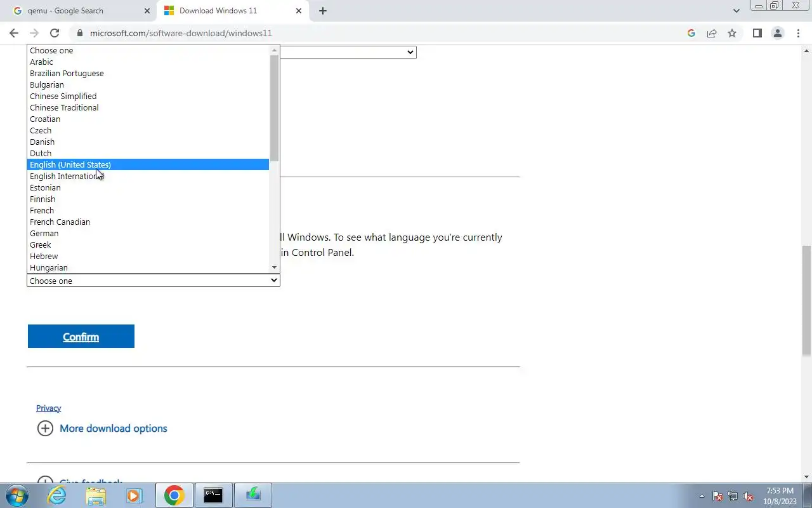Open the side panel icon
Viewport: 812px width, 508px height.
coord(757,33)
